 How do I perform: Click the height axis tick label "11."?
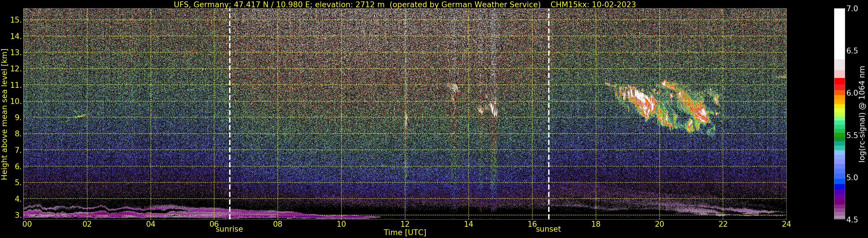click(x=16, y=85)
